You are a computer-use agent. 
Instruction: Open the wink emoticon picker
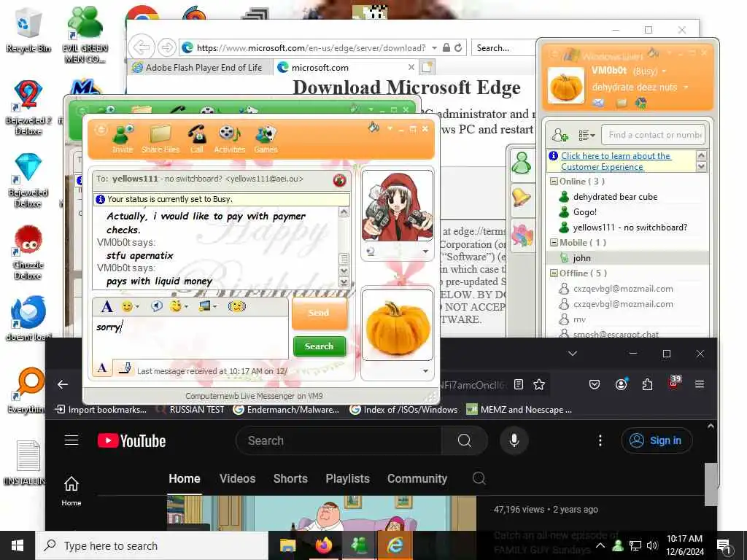point(179,306)
